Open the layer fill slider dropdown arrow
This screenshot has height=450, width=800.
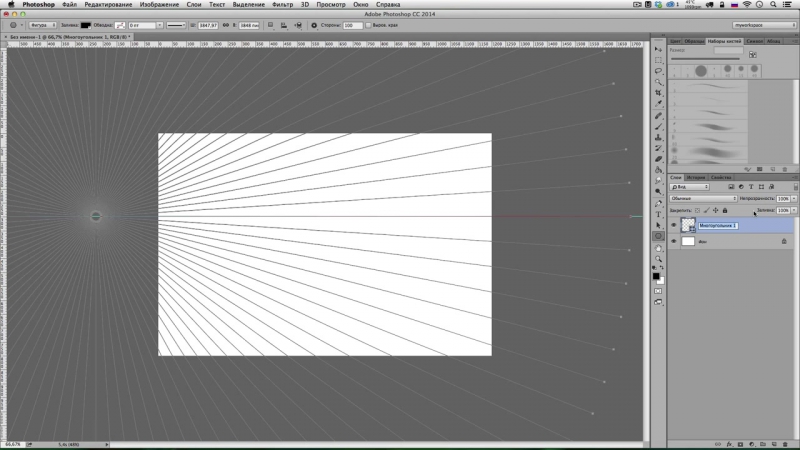[x=794, y=210]
